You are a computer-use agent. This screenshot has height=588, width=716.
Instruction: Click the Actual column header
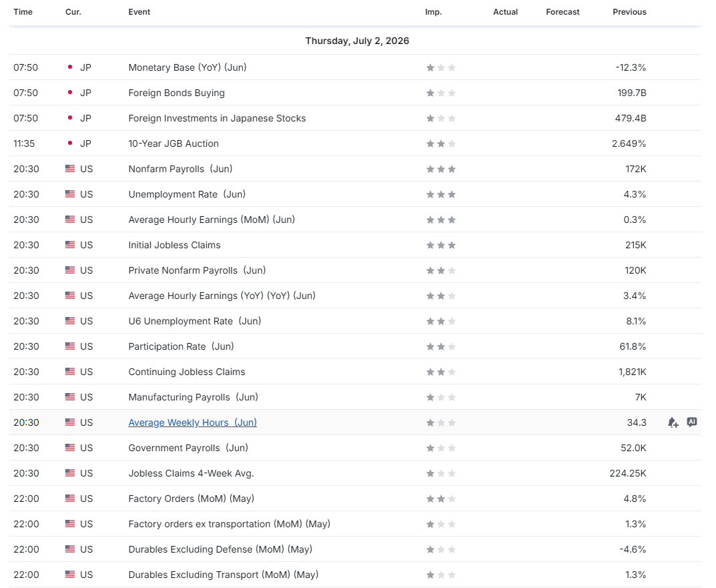click(505, 12)
